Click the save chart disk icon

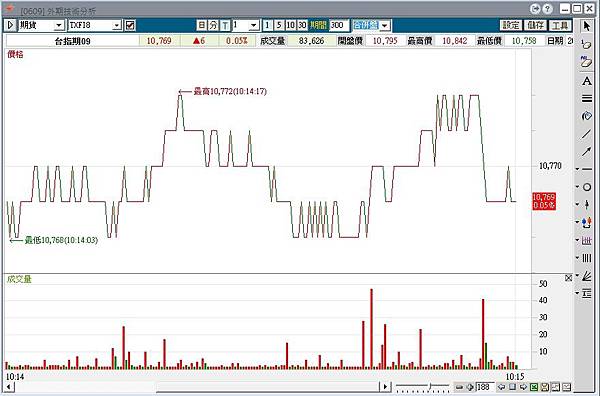[545, 387]
